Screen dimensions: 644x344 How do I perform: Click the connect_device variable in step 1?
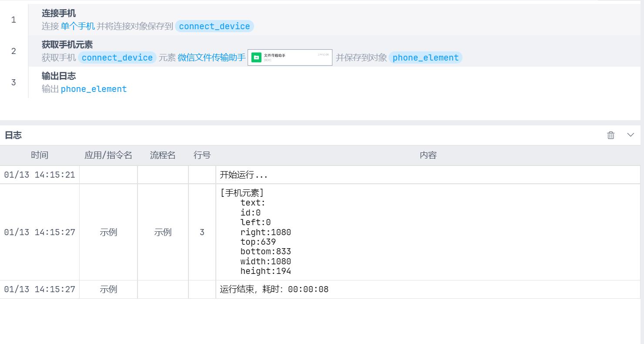tap(215, 26)
